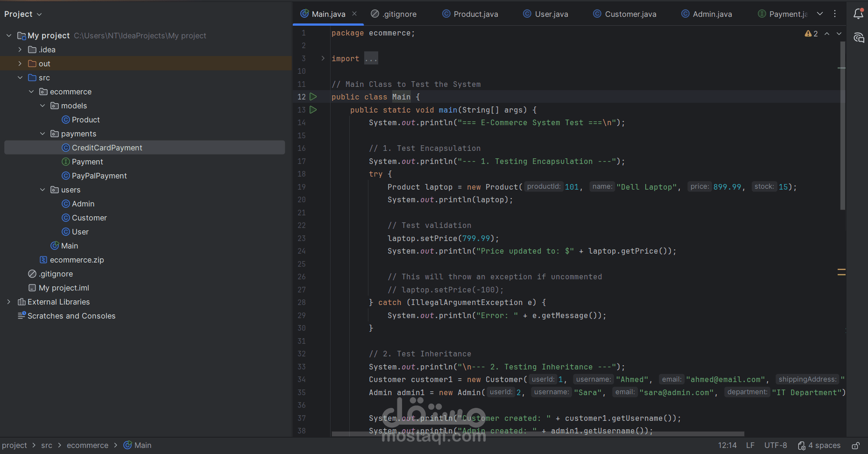Open the AI Assistant panel icon
This screenshot has width=868, height=454.
(x=859, y=38)
